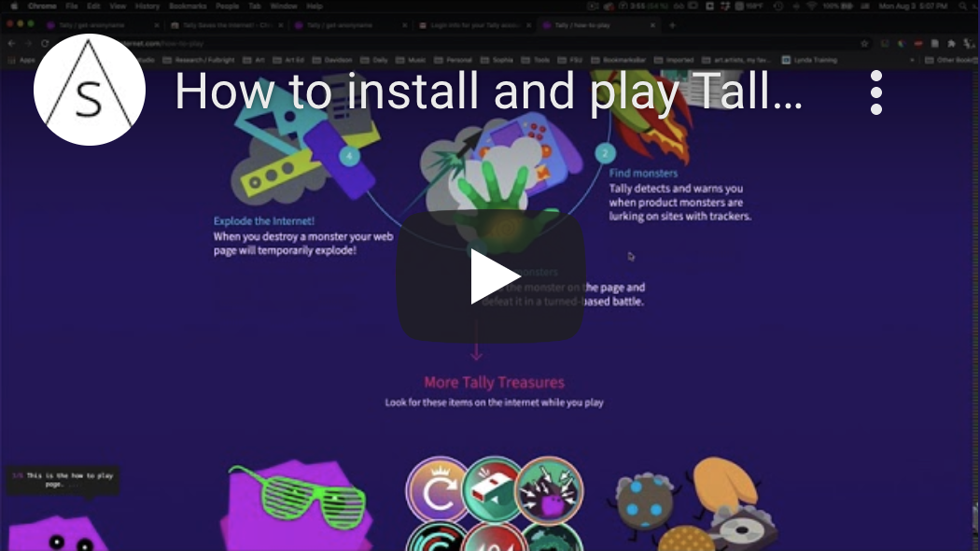Image resolution: width=980 pixels, height=551 pixels.
Task: Bookmark the page with the star icon
Action: 864,44
